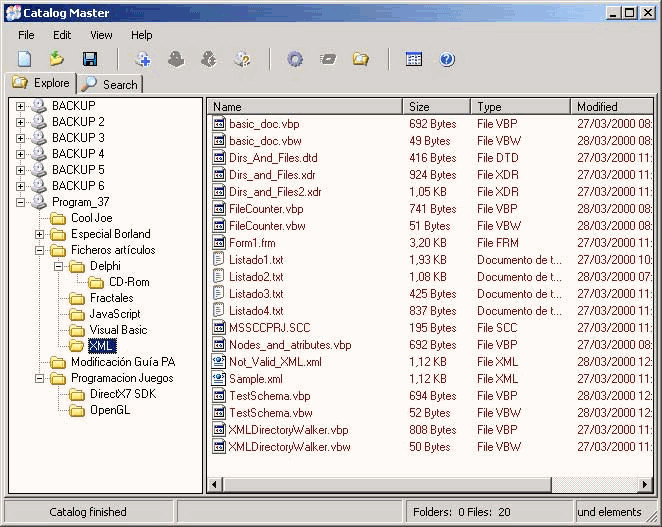Collapse the Delphi folder node
This screenshot has width=662, height=527.
(58, 266)
